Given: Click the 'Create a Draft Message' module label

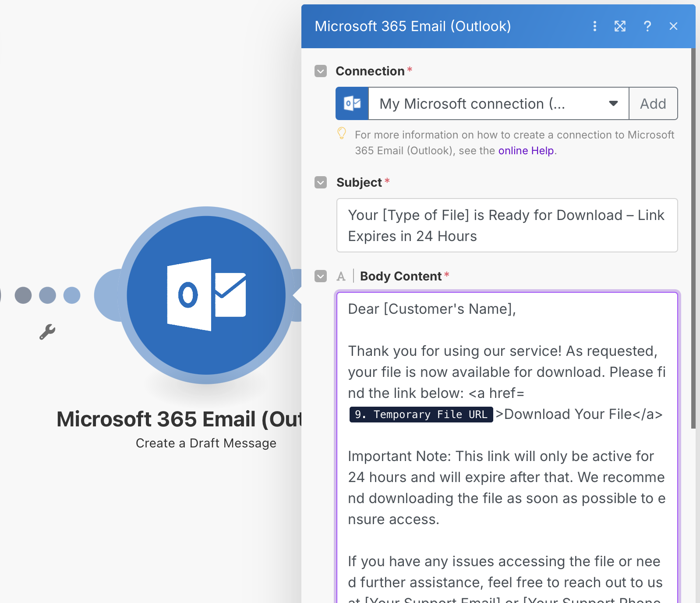Looking at the screenshot, I should point(206,443).
